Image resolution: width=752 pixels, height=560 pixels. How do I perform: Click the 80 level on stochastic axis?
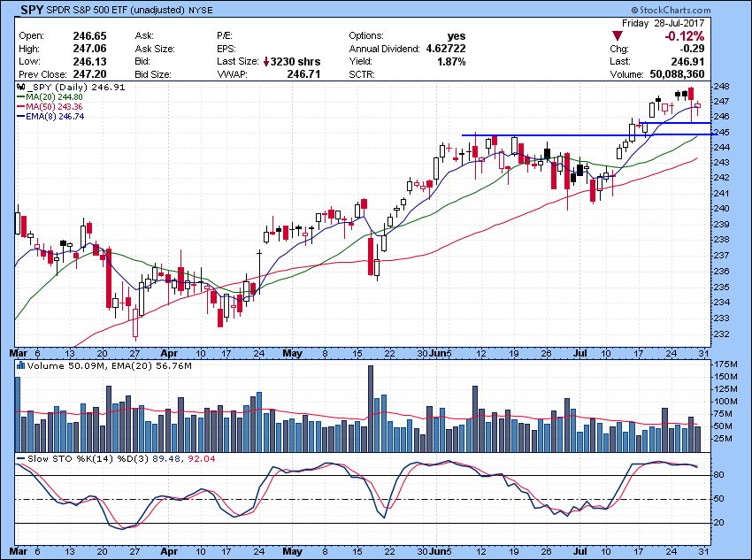click(719, 475)
